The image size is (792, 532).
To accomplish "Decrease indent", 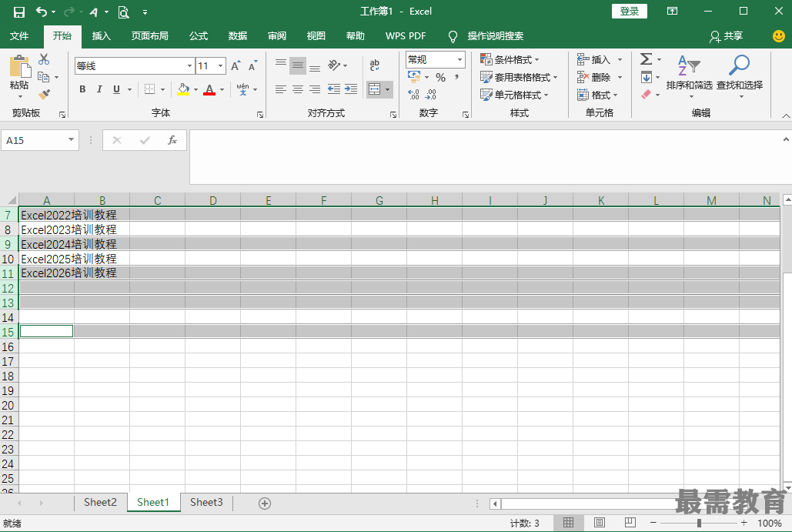I will coord(334,89).
